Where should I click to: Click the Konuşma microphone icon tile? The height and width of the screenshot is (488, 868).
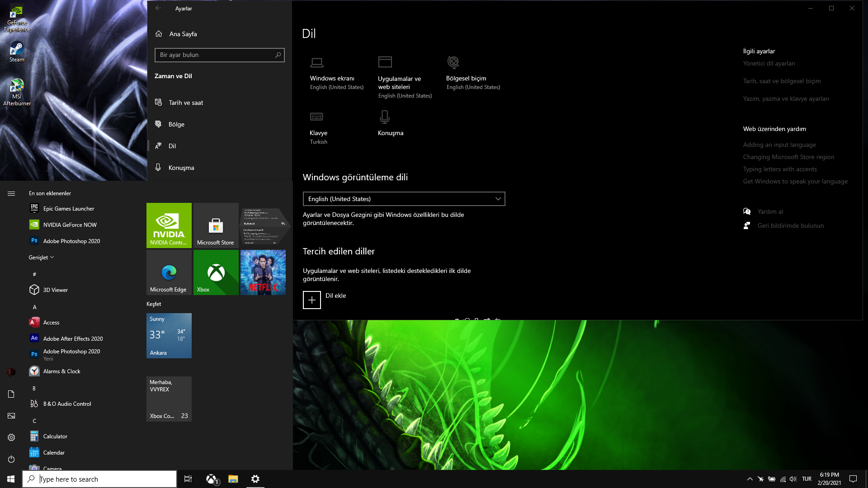[385, 117]
